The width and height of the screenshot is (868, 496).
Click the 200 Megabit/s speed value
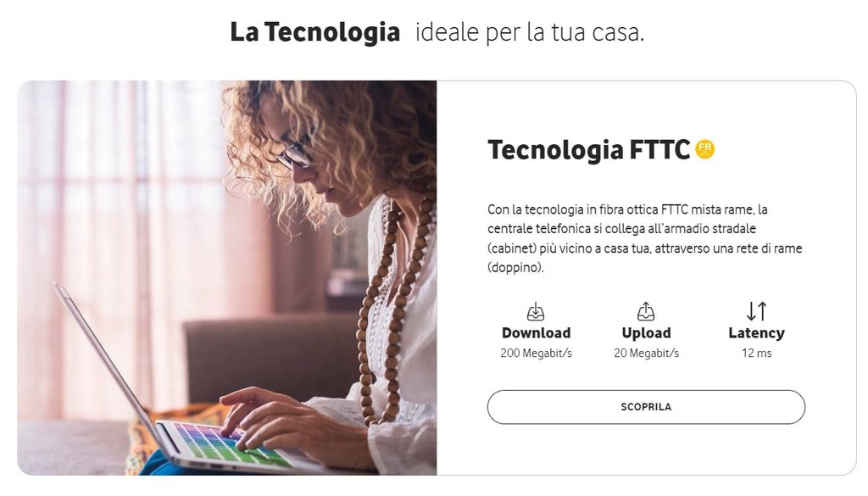point(536,354)
